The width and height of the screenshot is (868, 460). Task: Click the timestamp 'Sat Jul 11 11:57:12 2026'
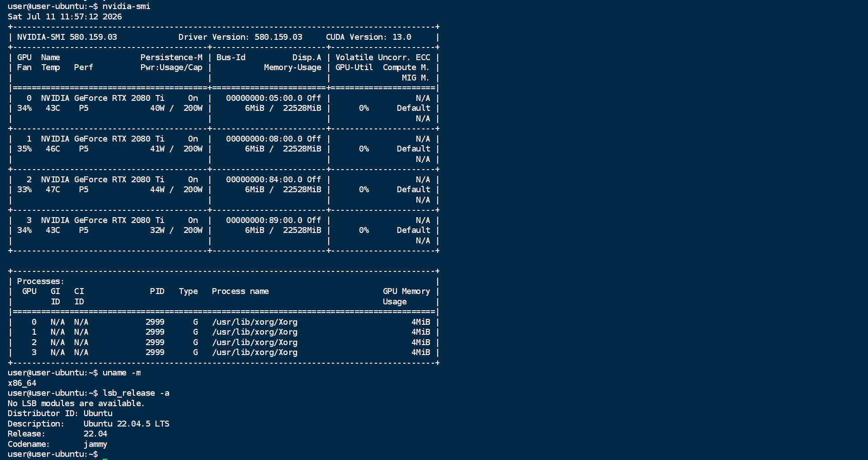click(x=65, y=17)
